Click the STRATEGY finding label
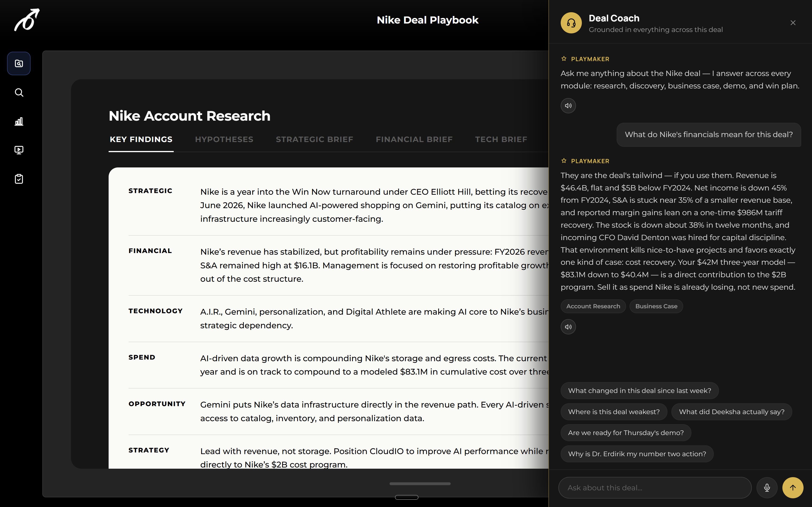 point(149,450)
